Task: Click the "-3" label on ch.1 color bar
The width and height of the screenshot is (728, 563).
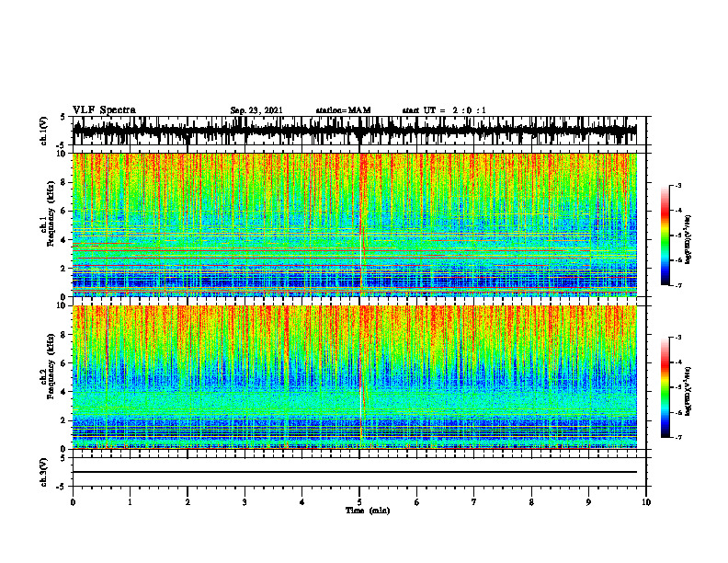Action: pyautogui.click(x=677, y=185)
